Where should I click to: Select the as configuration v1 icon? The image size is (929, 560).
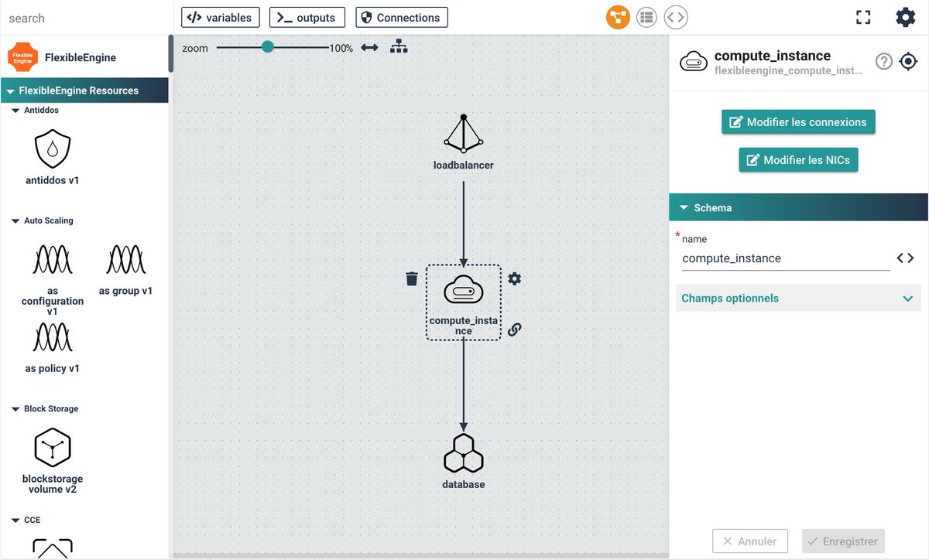tap(52, 259)
